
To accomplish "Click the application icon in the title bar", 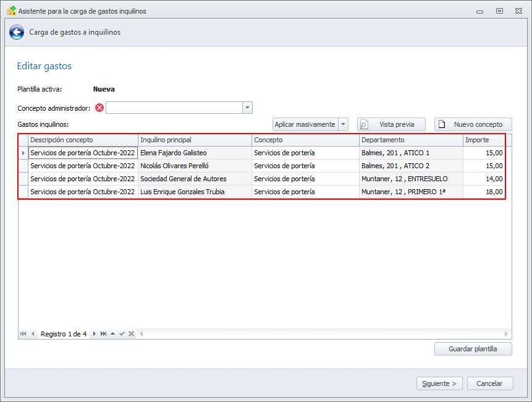I will tap(11, 11).
